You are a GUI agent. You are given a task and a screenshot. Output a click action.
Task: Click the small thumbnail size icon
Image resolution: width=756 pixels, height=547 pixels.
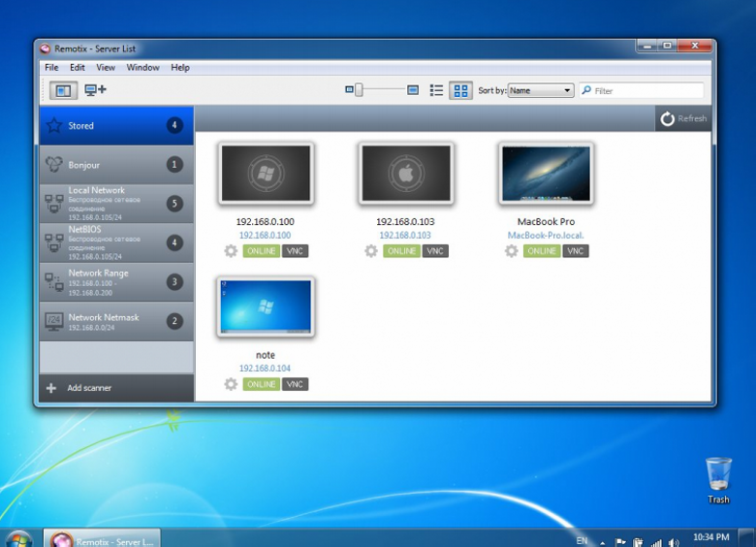click(349, 90)
